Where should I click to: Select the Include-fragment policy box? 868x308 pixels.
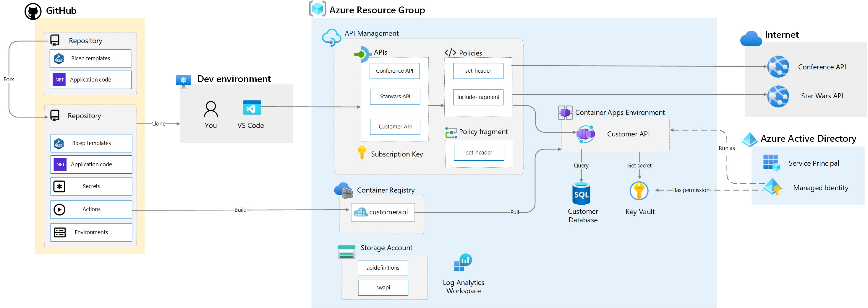pos(478,97)
